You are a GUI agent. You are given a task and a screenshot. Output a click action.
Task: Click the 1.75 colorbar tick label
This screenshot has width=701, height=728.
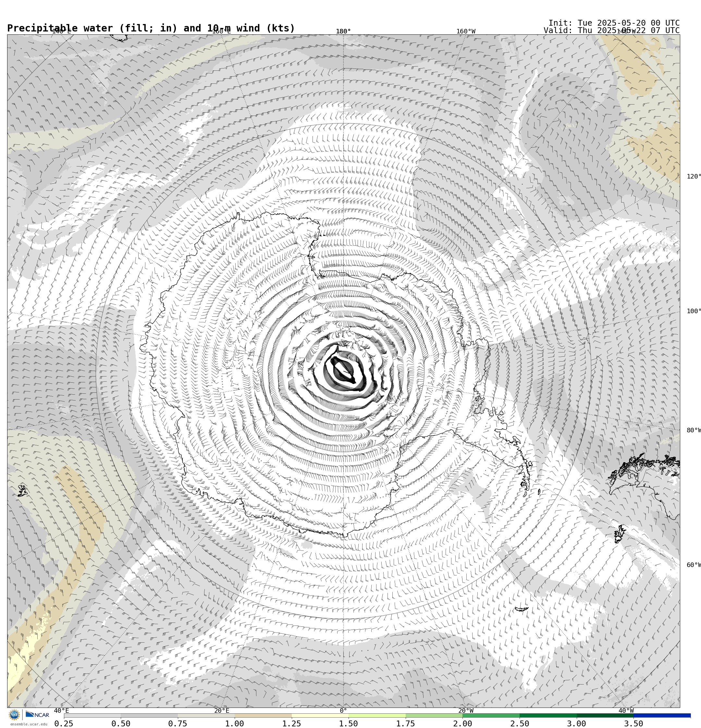[405, 723]
